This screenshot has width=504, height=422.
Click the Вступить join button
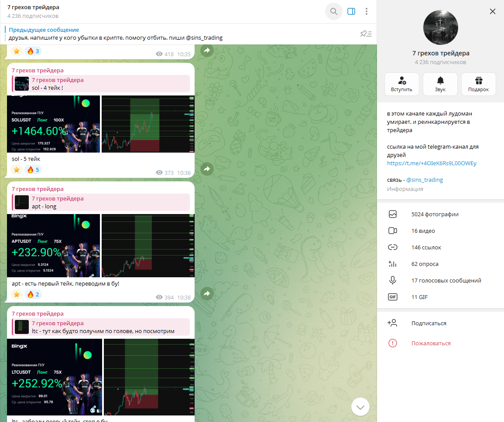tap(402, 84)
